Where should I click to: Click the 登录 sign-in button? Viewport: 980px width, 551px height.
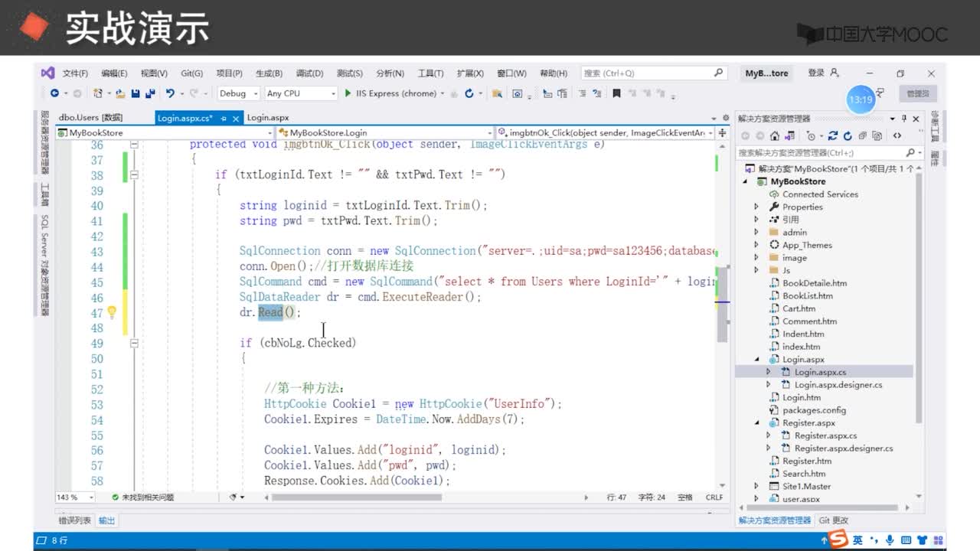(824, 73)
